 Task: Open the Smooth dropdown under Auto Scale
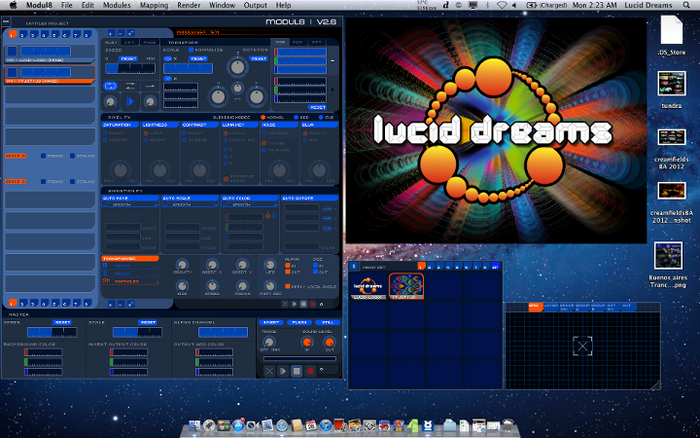190,204
